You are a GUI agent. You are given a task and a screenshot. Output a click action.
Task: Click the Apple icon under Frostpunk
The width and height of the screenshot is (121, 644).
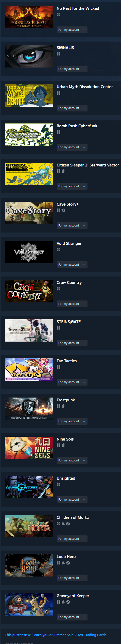(63, 406)
